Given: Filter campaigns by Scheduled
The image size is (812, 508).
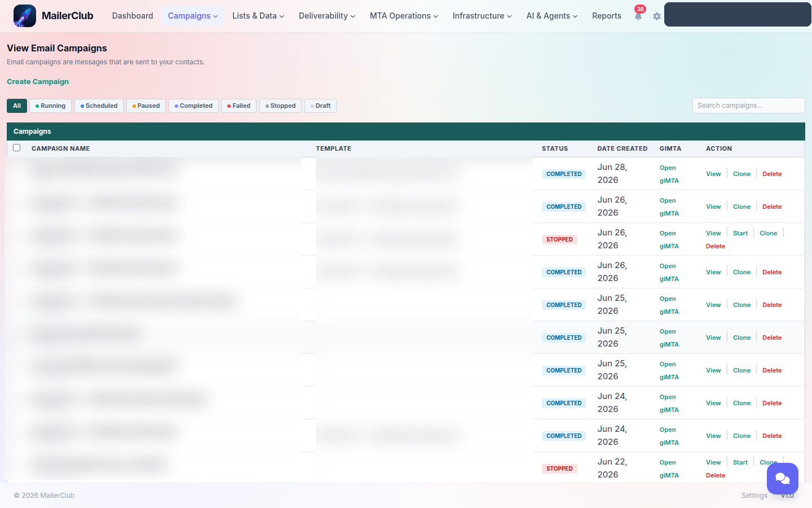Looking at the screenshot, I should (99, 106).
